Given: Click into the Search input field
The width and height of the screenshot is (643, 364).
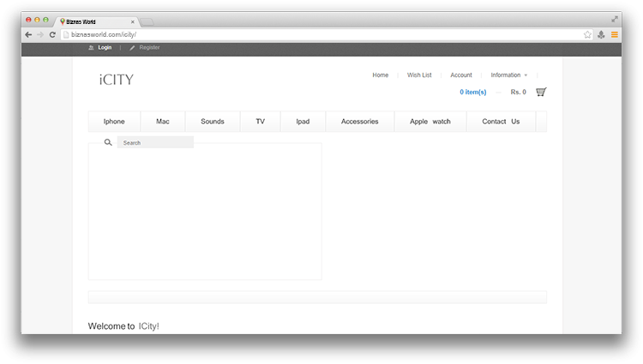Looking at the screenshot, I should 155,143.
